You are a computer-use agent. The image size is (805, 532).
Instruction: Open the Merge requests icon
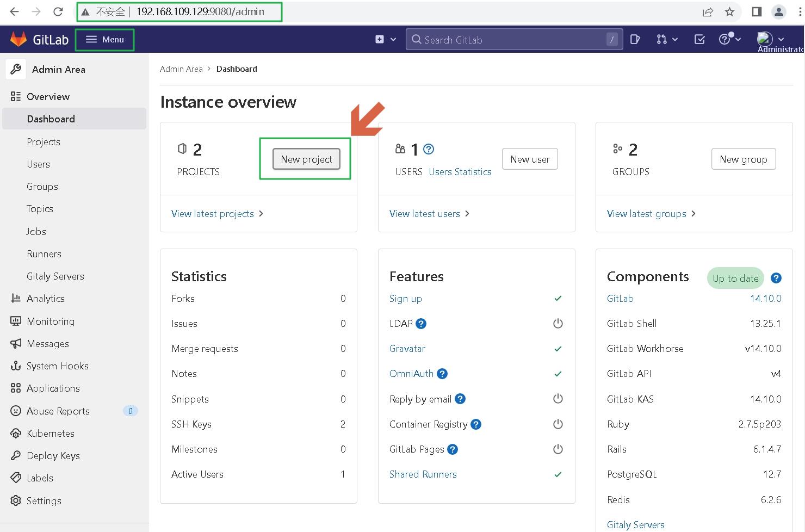661,39
